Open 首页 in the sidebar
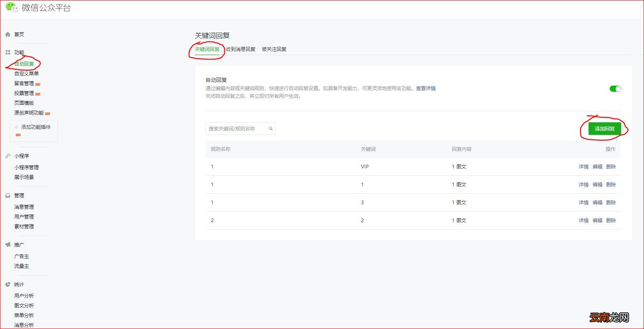Viewport: 644px width, 329px height. [19, 35]
